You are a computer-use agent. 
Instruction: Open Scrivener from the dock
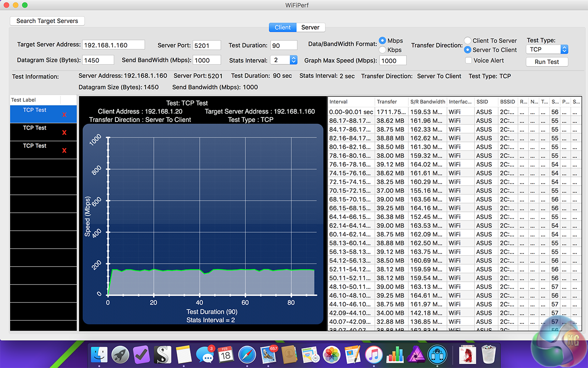[x=162, y=355]
